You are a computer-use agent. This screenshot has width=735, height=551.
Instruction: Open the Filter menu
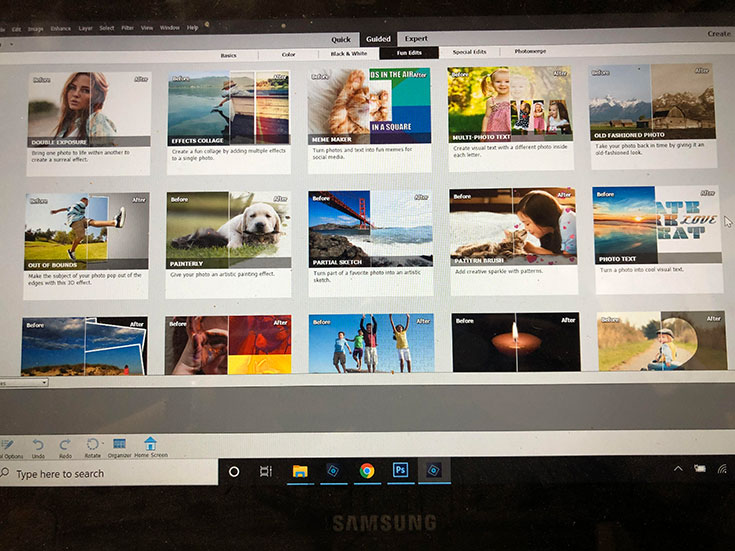tap(128, 28)
